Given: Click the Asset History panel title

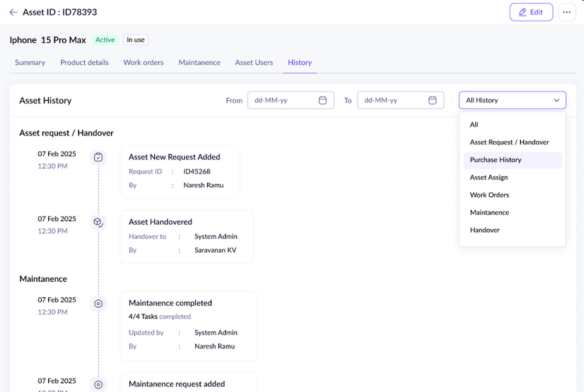Looking at the screenshot, I should pyautogui.click(x=45, y=100).
